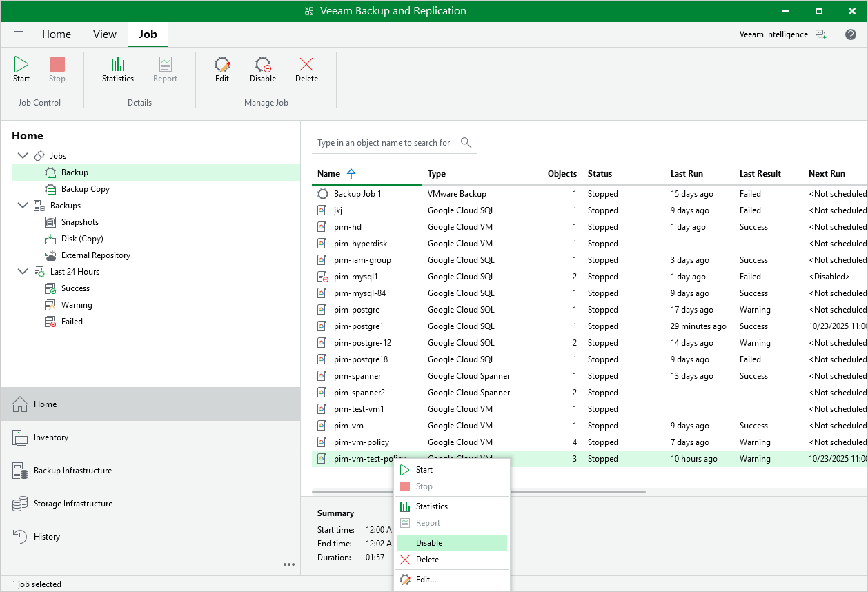Click the Failed status icon in tree
This screenshot has height=592, width=868.
(50, 322)
